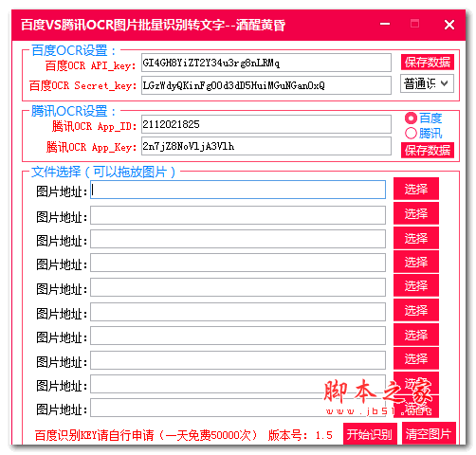The height and width of the screenshot is (455, 476).
Task: Select the 腾讯 radio button
Action: pyautogui.click(x=423, y=133)
